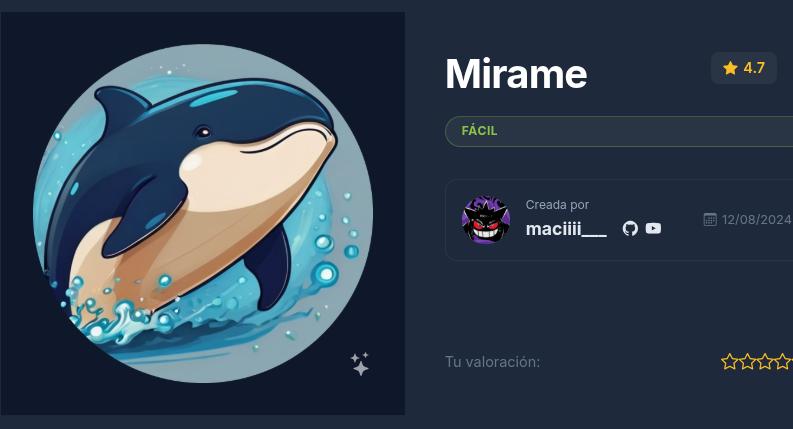The width and height of the screenshot is (793, 429).
Task: Click the sparkle icon on the whale image
Action: pyautogui.click(x=360, y=364)
